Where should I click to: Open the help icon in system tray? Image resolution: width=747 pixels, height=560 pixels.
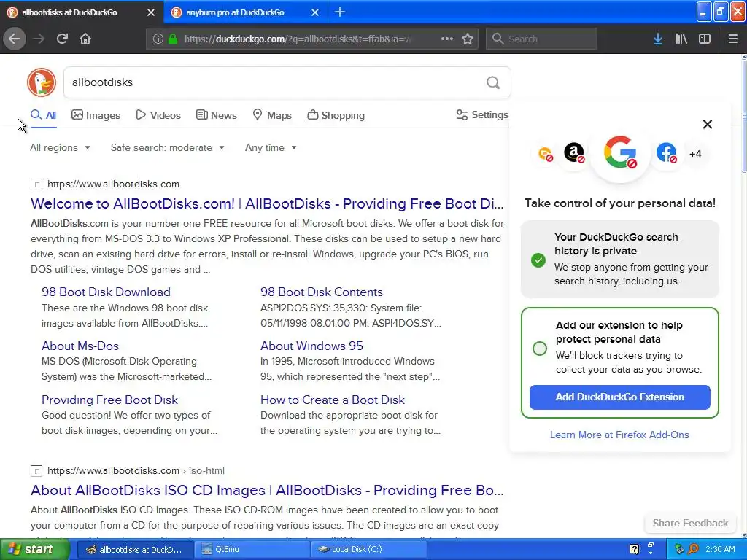point(634,549)
